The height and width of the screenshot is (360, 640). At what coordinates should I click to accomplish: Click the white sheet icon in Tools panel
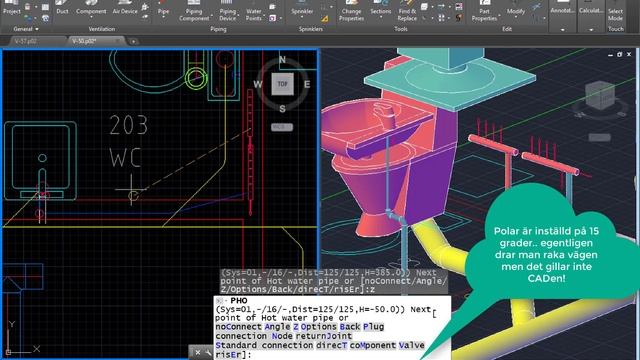click(424, 6)
